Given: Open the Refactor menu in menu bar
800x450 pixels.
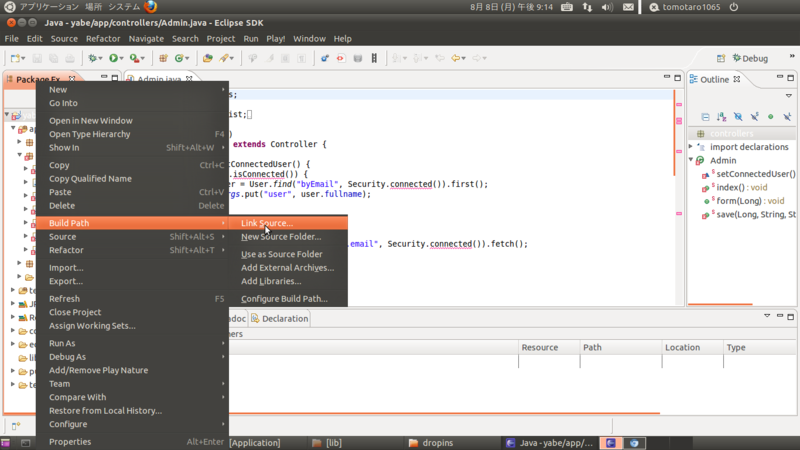Looking at the screenshot, I should click(x=103, y=39).
